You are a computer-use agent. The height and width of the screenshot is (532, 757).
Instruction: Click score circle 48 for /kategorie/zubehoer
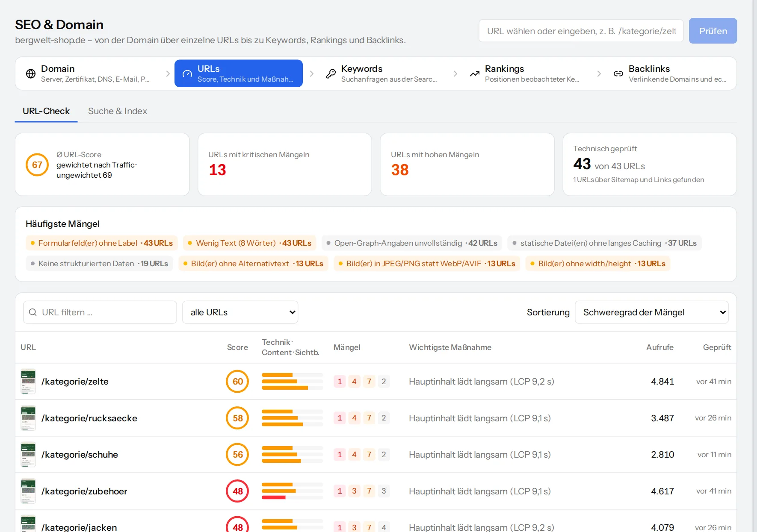(238, 491)
